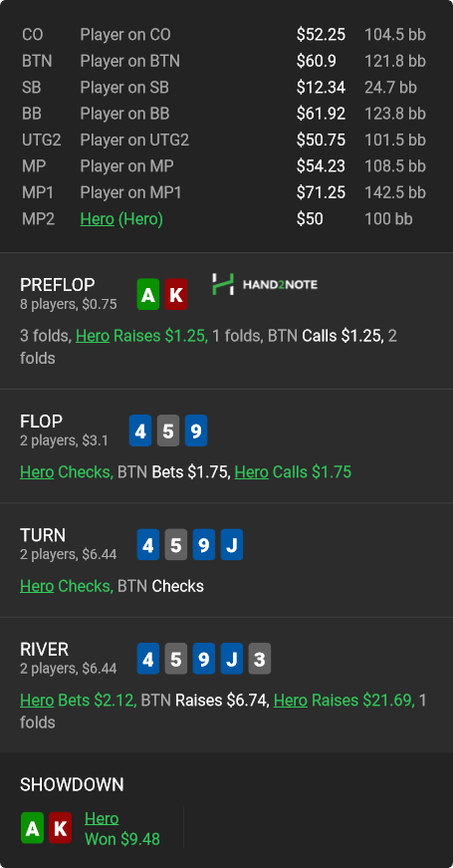The width and height of the screenshot is (453, 868).
Task: Select the RIVER section heading
Action: point(44,649)
